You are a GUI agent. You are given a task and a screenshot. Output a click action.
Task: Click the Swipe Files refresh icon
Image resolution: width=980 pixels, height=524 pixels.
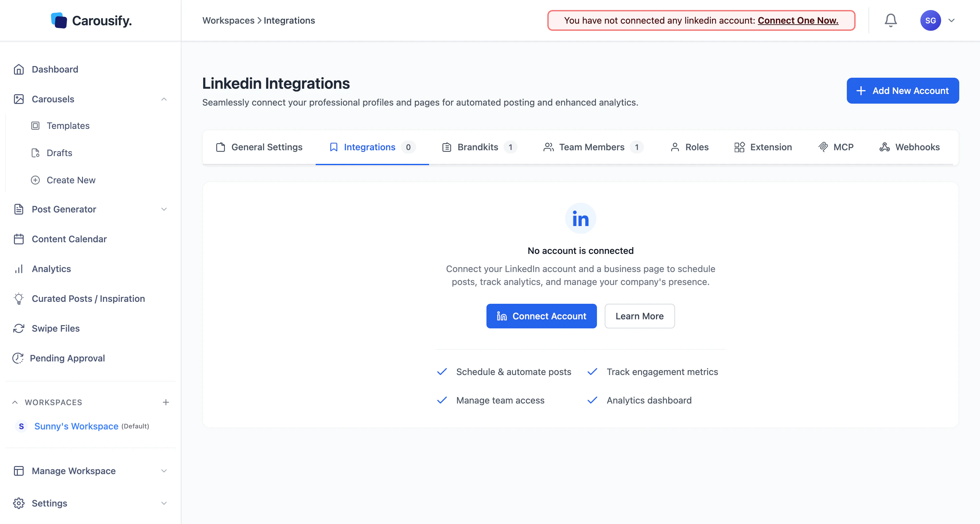[x=19, y=328]
